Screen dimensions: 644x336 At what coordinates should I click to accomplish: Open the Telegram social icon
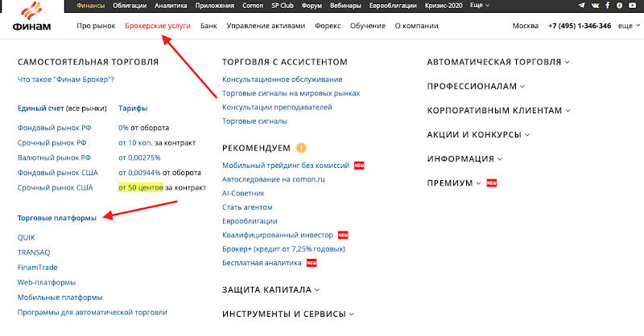581,6
